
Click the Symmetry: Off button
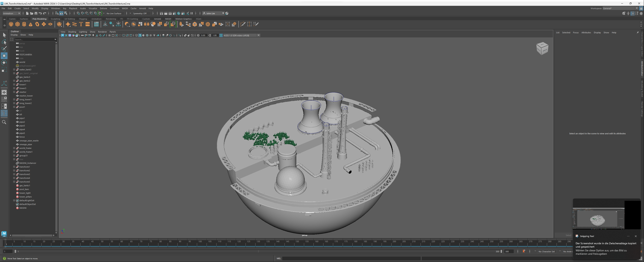tap(142, 13)
